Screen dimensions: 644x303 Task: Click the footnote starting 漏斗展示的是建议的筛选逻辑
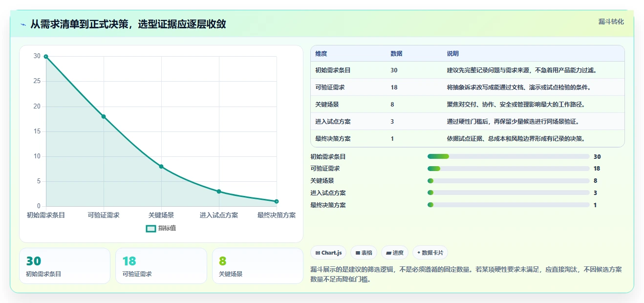point(466,274)
